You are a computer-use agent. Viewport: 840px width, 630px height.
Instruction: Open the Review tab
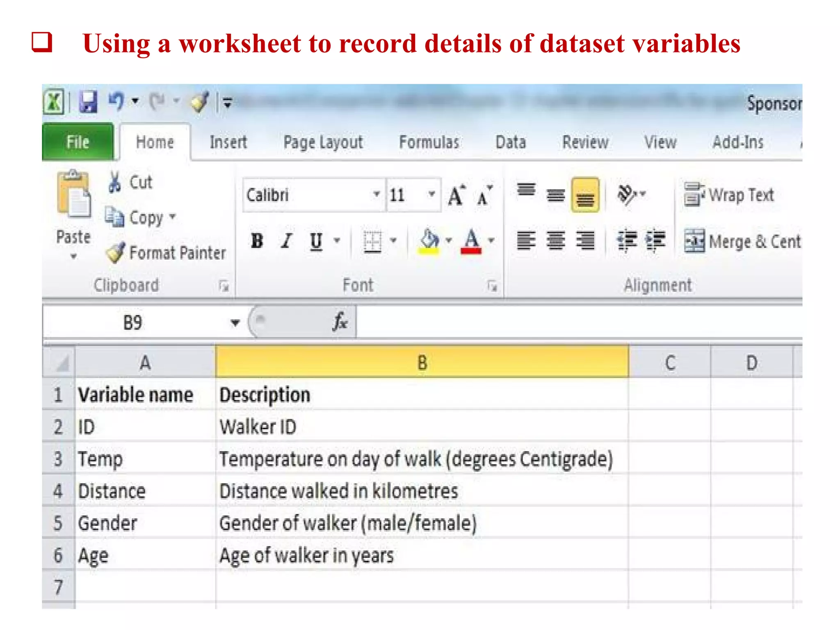coord(585,142)
